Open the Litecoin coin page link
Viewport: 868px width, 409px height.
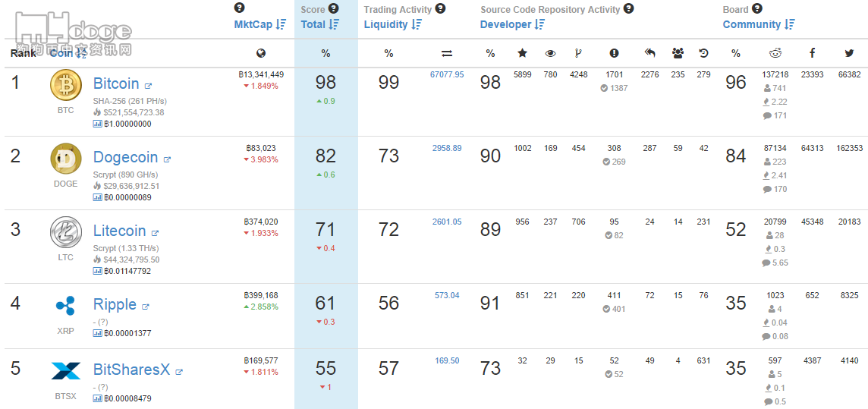click(x=119, y=231)
